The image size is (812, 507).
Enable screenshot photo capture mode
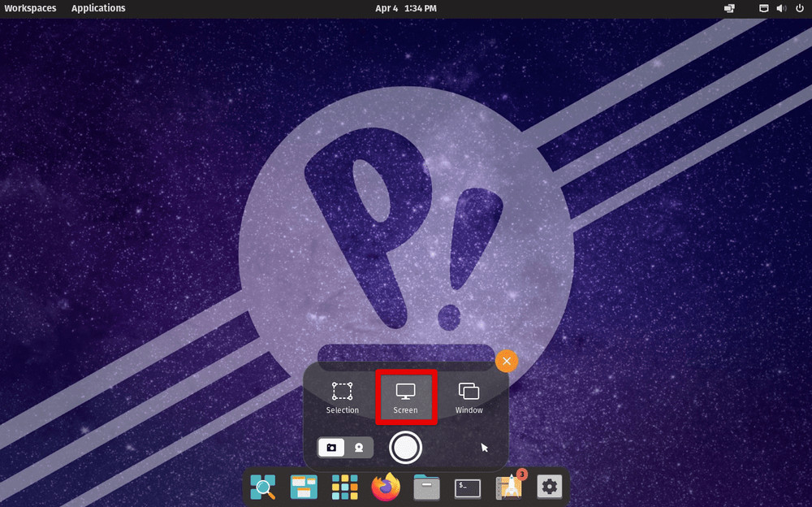332,448
